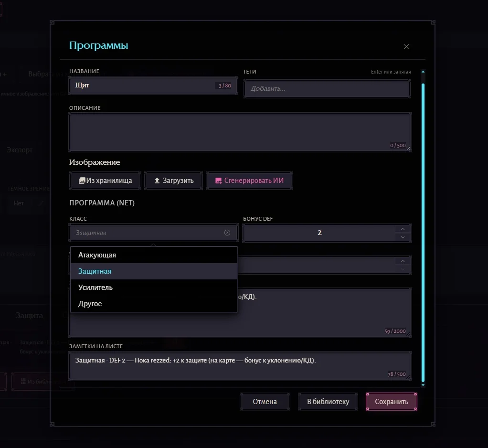Pick Усилитель in the class dropdown
The image size is (488, 448).
(x=154, y=288)
